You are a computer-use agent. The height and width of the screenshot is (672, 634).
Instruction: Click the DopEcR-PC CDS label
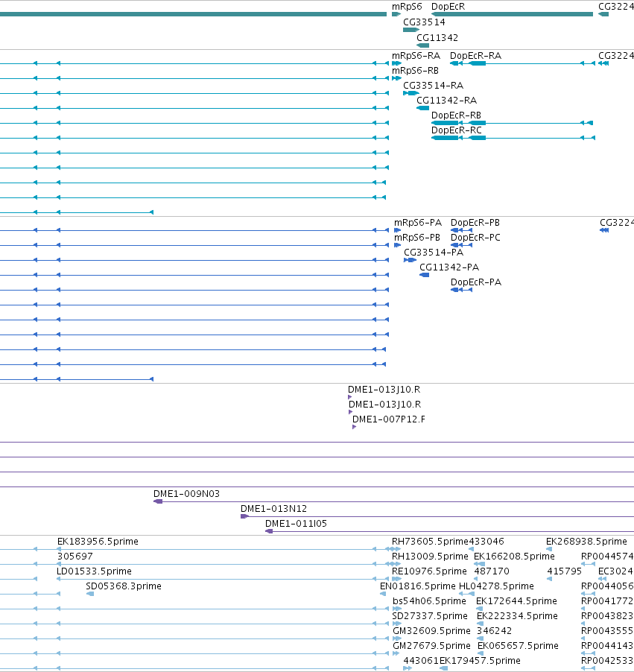475,238
